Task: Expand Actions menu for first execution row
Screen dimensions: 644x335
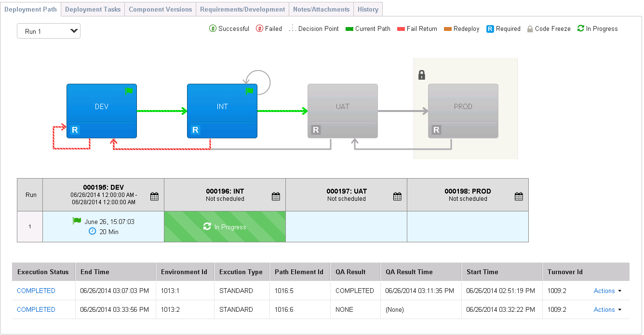Action: 607,291
